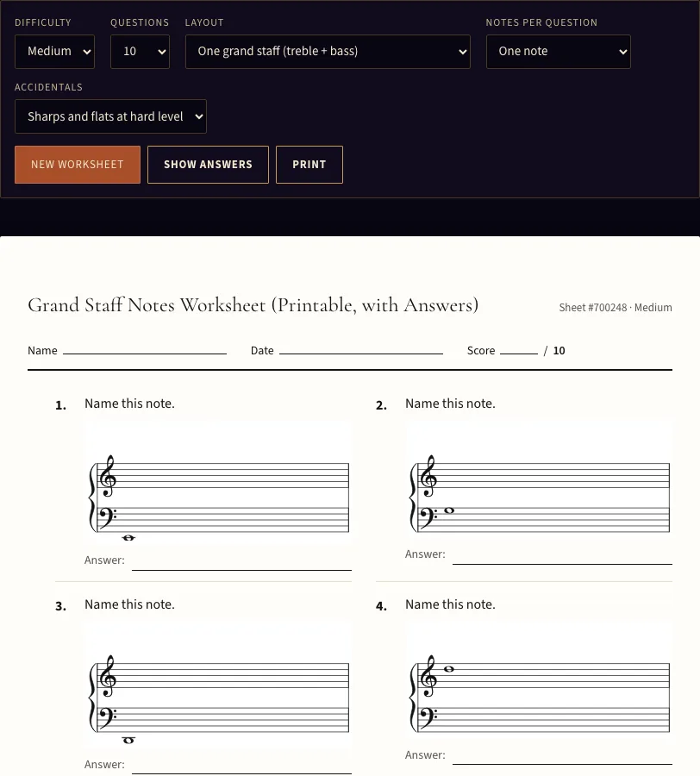Click the worksheet title heading
This screenshot has width=700, height=776.
(x=253, y=305)
